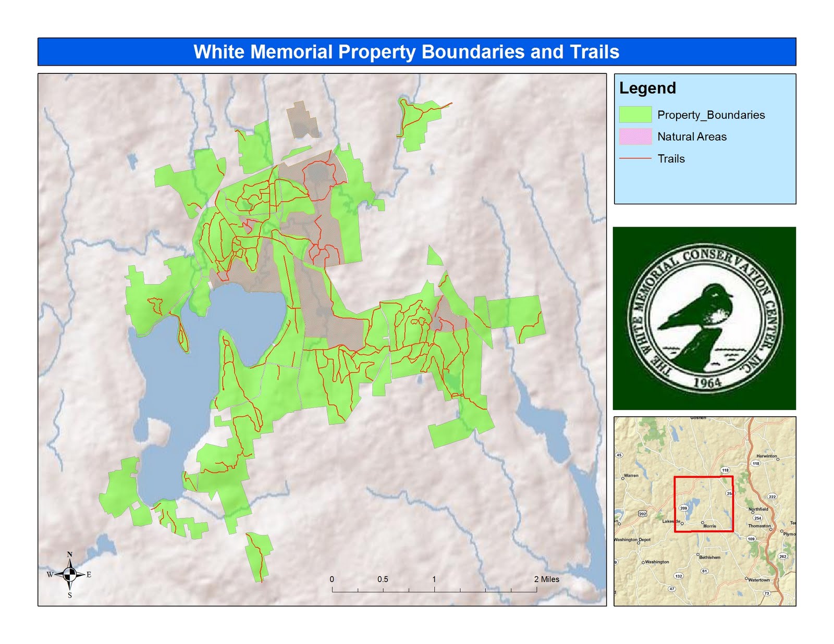Viewport: 834px width, 644px height.
Task: Click the Route 118 shield near Harwinton
Action: coord(756,464)
